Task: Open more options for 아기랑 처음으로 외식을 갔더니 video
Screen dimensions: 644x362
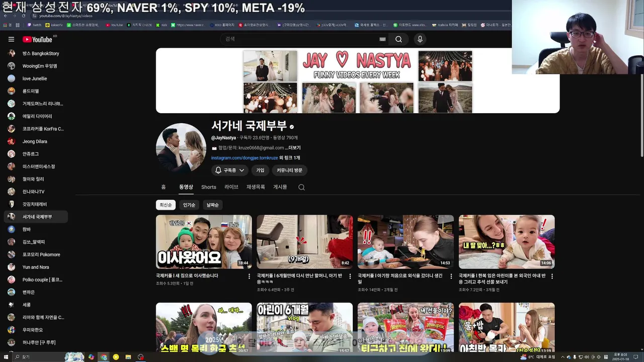Action: click(x=451, y=276)
